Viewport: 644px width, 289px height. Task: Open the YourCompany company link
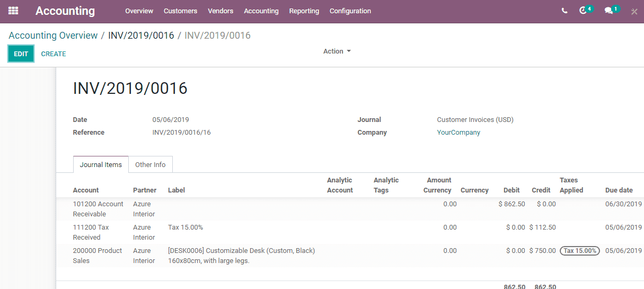(458, 133)
